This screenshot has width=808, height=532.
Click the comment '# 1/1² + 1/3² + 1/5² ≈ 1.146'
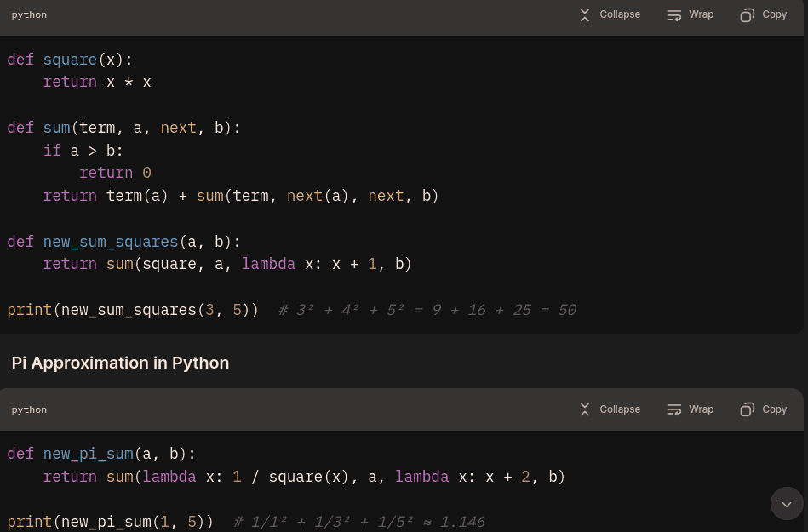click(x=359, y=522)
